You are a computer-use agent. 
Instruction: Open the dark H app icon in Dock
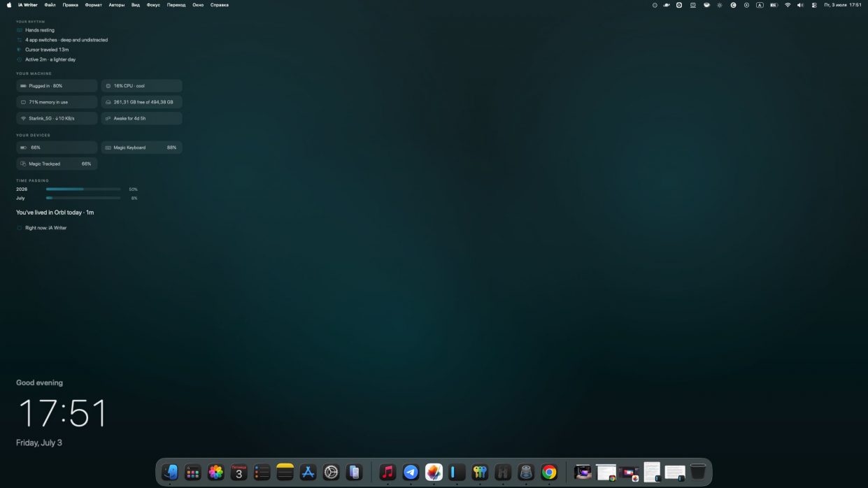503,473
